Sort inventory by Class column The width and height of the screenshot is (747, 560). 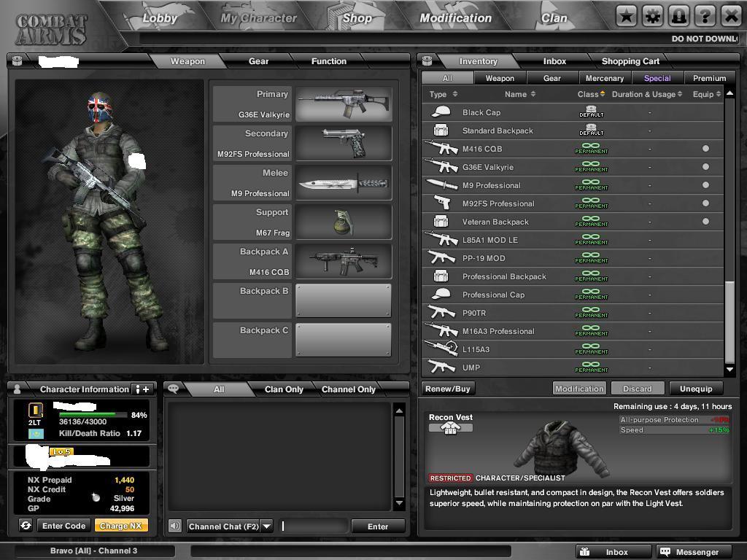pos(591,94)
